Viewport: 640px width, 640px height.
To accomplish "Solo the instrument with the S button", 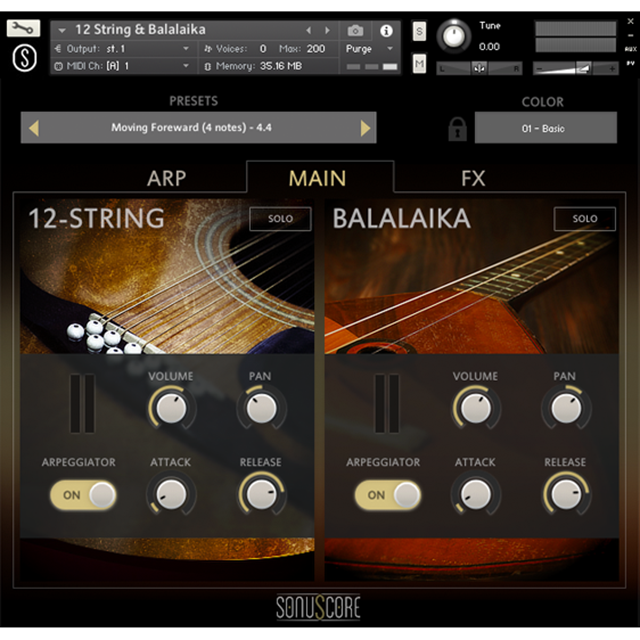I will 419,32.
